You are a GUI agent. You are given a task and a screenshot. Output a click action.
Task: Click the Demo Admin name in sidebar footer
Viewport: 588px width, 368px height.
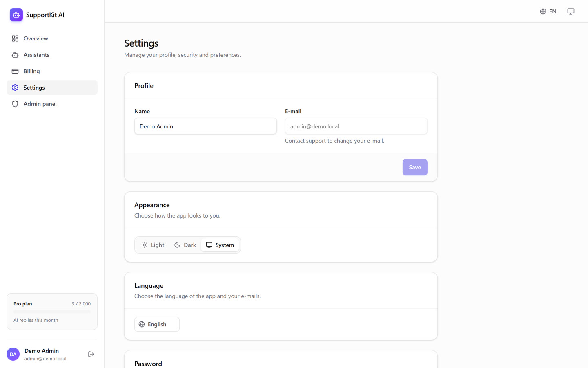pyautogui.click(x=42, y=351)
